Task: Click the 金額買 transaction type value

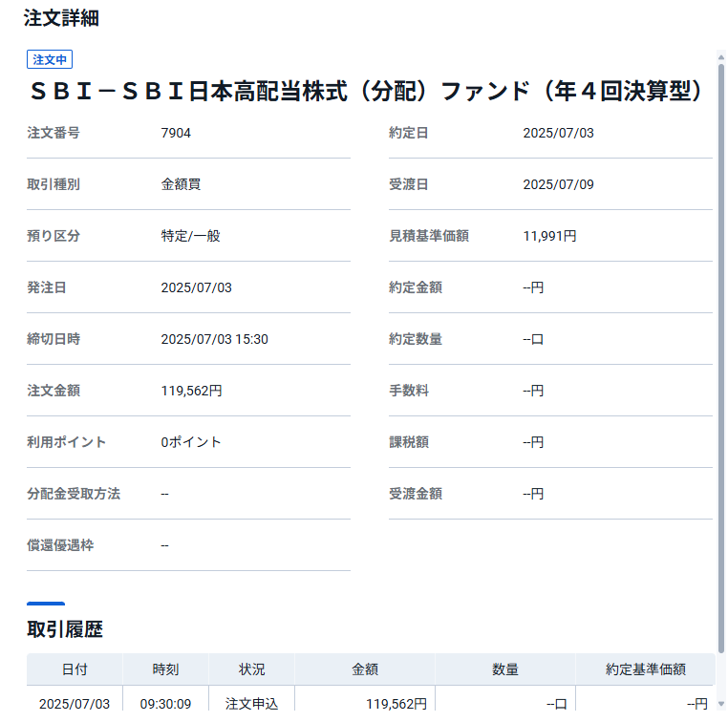Action: click(181, 184)
